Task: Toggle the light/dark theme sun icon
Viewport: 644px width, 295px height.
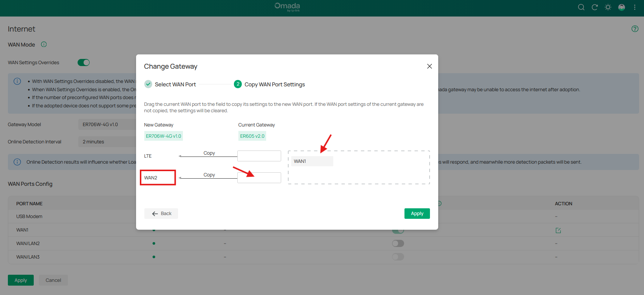Action: (608, 7)
